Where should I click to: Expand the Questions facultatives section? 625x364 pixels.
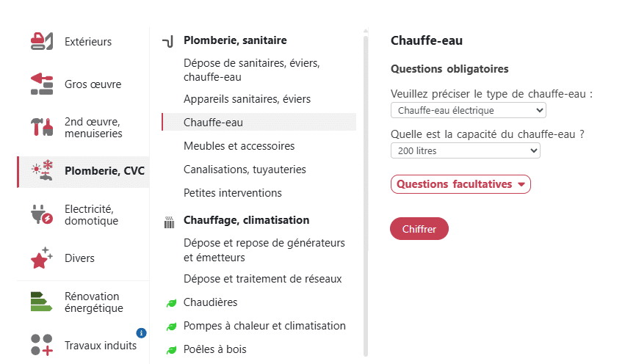(460, 184)
